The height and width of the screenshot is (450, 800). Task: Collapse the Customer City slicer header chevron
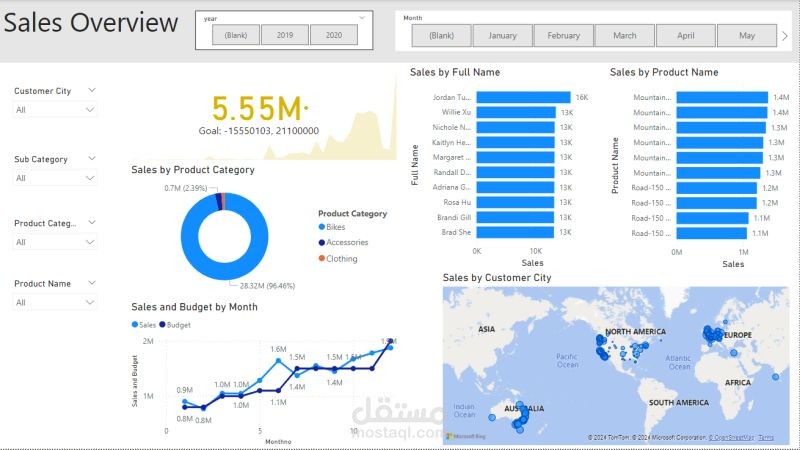92,90
